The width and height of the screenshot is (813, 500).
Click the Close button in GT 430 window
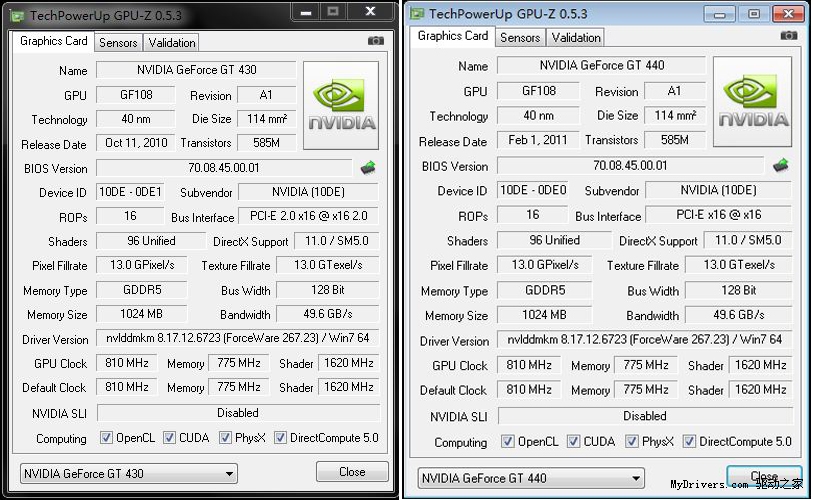352,471
